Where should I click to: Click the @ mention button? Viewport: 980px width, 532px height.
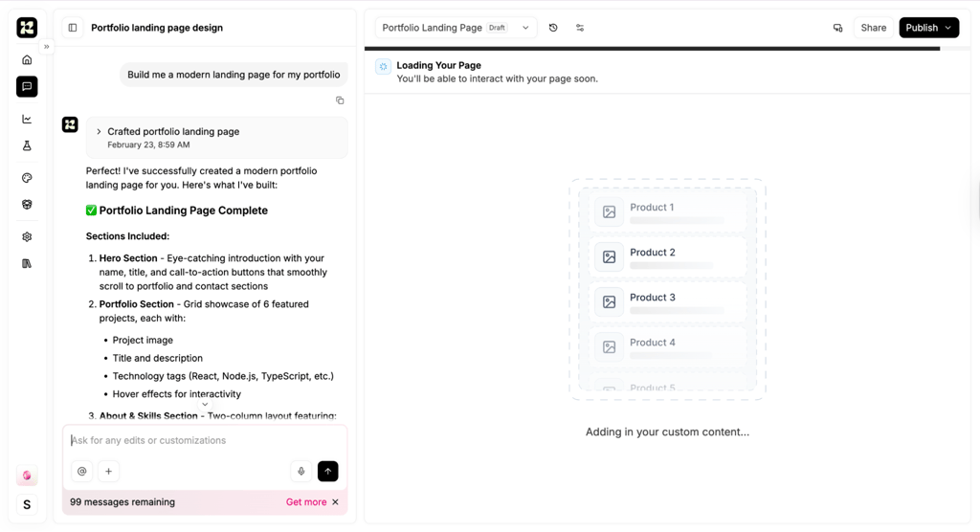point(82,472)
